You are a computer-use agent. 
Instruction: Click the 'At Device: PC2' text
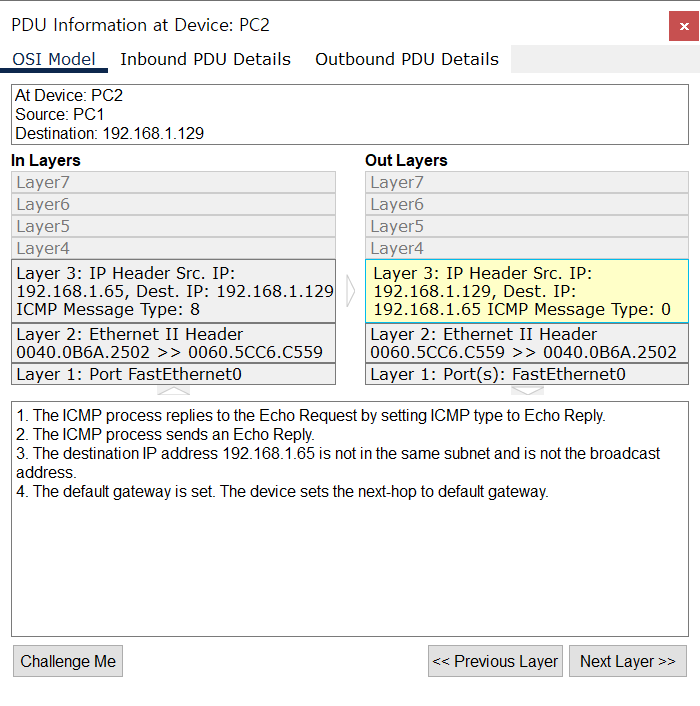point(69,95)
